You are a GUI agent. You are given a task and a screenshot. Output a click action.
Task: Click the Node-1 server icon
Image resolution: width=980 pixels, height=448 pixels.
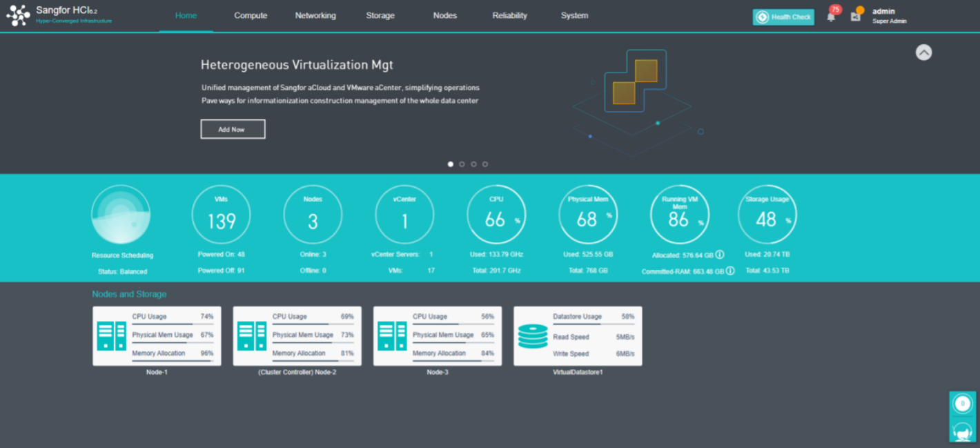112,336
